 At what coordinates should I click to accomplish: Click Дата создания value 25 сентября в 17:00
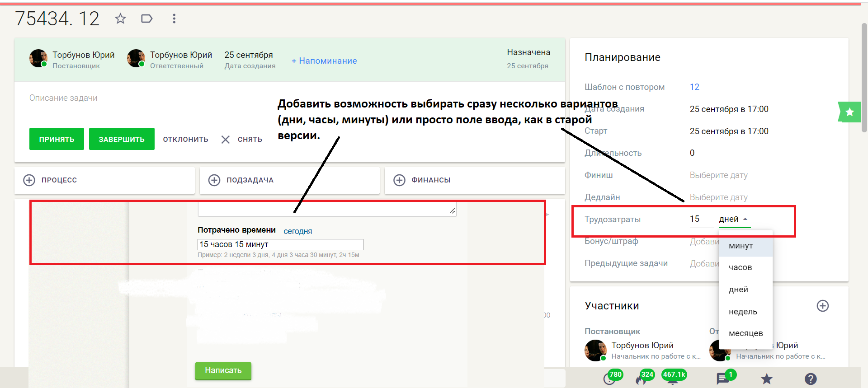coord(729,109)
